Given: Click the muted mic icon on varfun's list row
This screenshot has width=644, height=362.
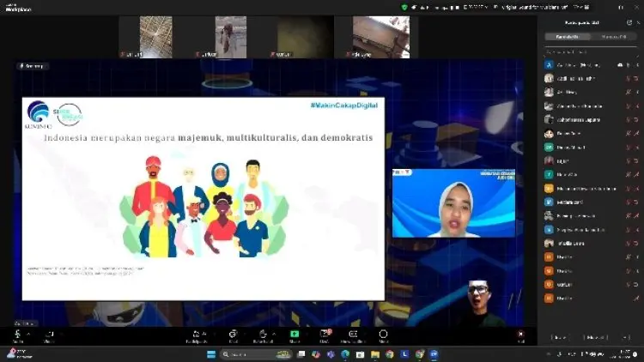Looking at the screenshot, I should click(629, 285).
